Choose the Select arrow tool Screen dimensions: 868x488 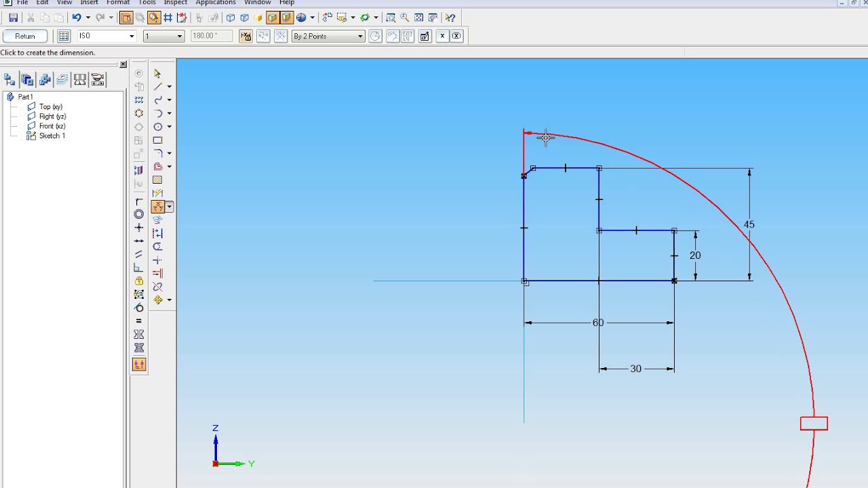(157, 73)
